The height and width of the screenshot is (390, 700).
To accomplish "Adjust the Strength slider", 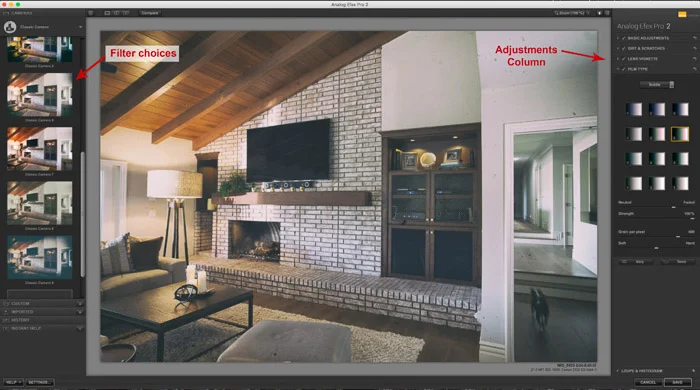I will 656,218.
